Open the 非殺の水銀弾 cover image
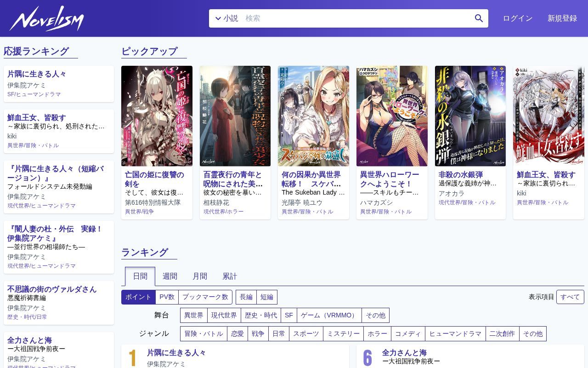This screenshot has height=368, width=588. [470, 116]
